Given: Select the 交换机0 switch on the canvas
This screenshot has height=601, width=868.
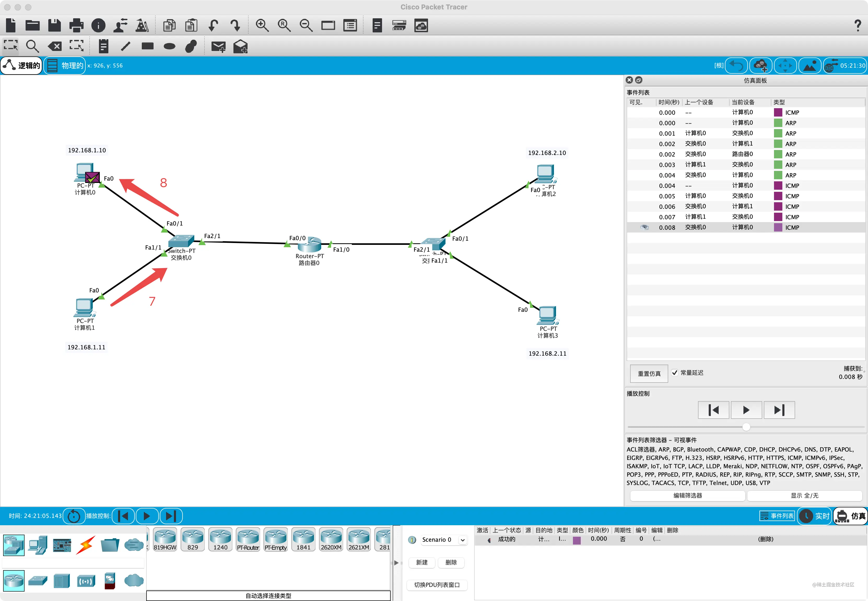Looking at the screenshot, I should pyautogui.click(x=181, y=241).
